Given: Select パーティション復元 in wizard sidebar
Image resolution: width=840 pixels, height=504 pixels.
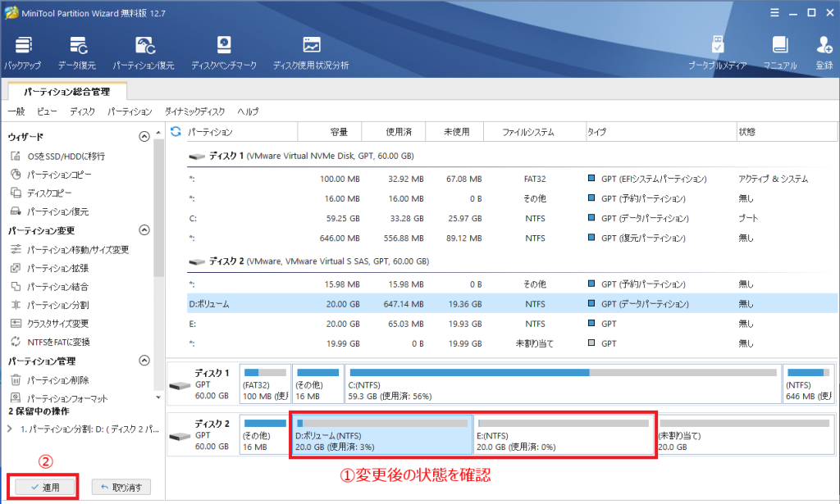Looking at the screenshot, I should [x=50, y=211].
